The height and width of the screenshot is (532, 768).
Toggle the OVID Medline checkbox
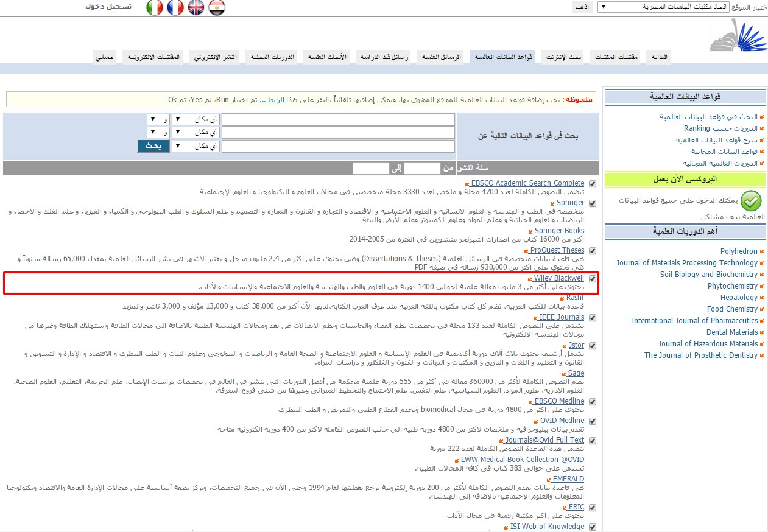click(593, 421)
